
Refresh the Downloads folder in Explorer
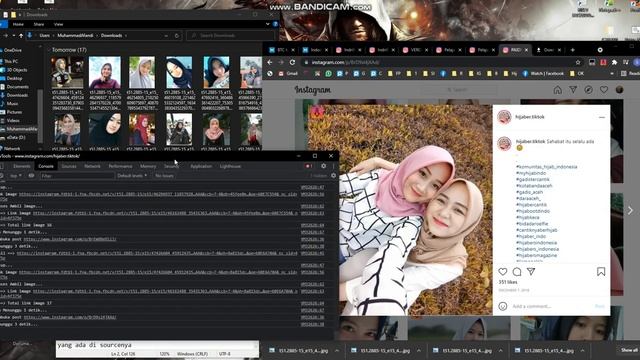(x=177, y=36)
